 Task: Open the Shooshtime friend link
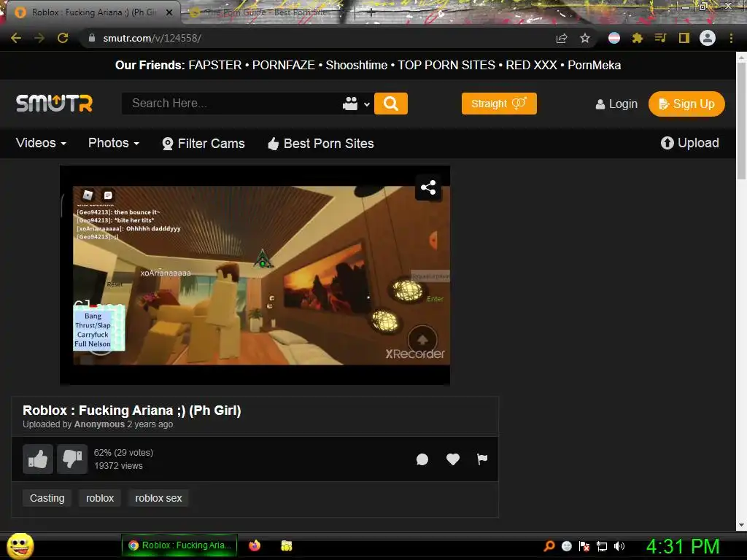(x=356, y=65)
